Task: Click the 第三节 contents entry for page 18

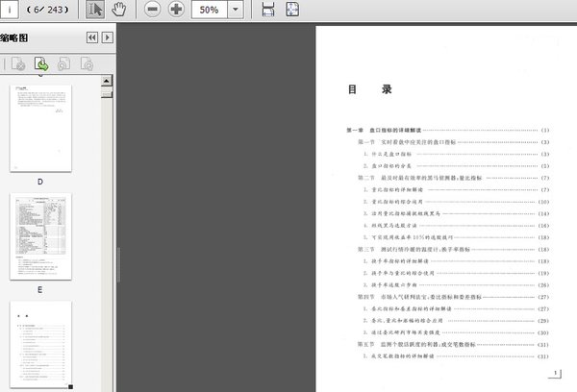Action: tap(453, 249)
